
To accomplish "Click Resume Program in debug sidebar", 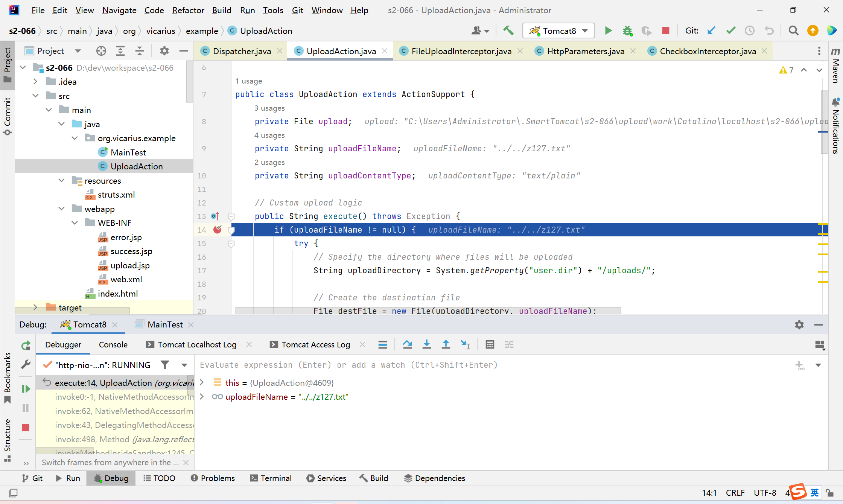I will point(26,389).
